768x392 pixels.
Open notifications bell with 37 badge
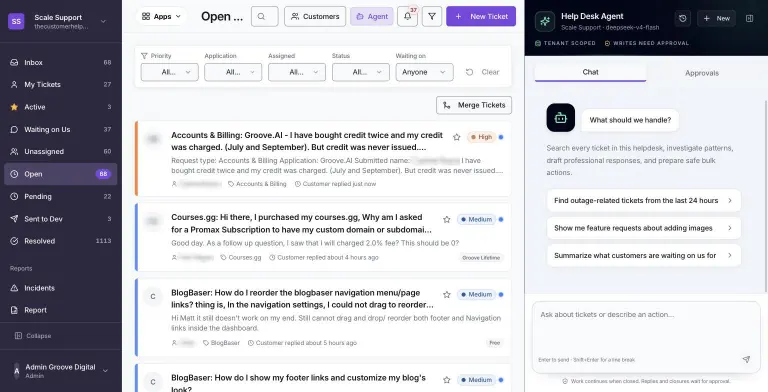408,17
